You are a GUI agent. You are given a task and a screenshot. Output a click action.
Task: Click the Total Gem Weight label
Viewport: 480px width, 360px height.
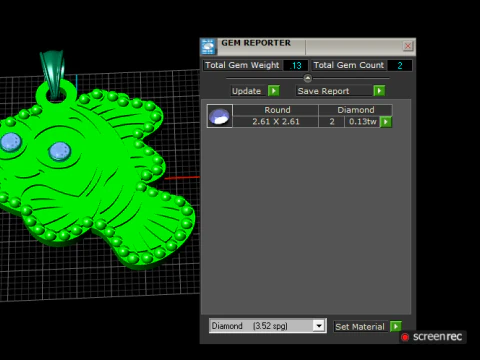[242, 65]
